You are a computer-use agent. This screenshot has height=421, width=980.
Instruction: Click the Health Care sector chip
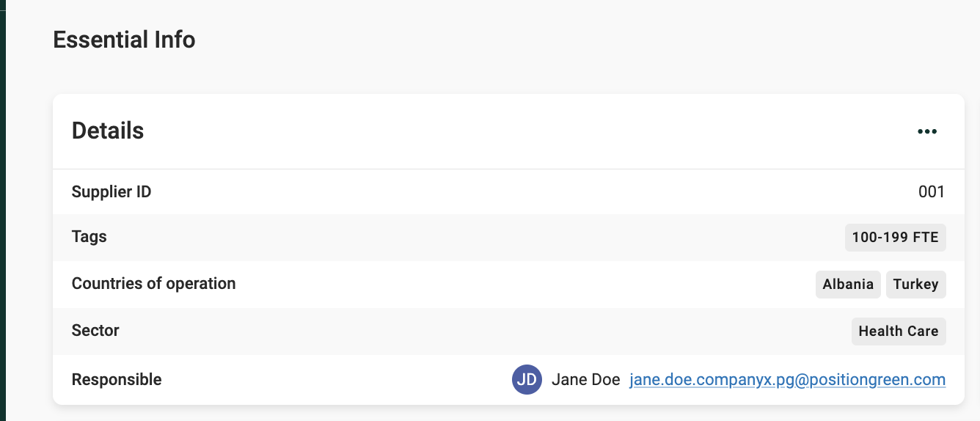[x=898, y=332]
